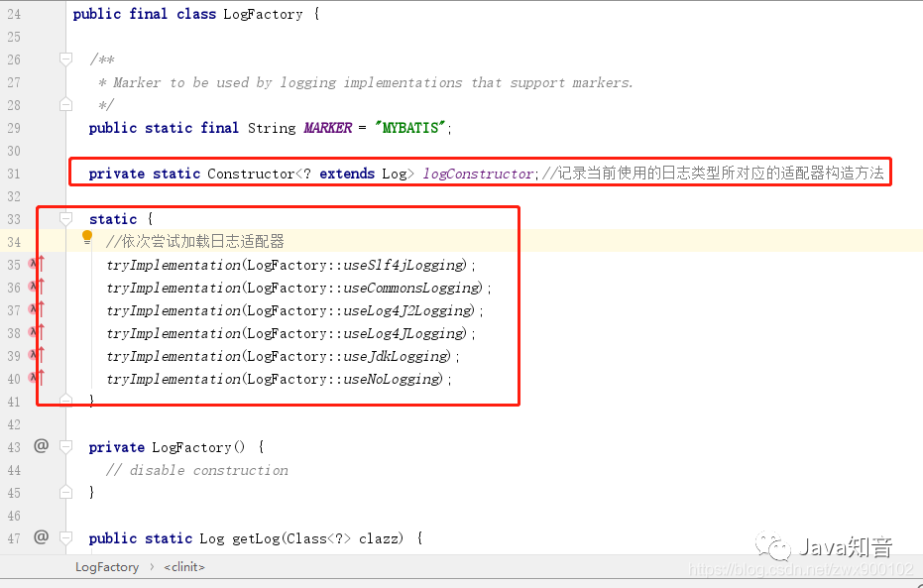The image size is (923, 588).
Task: Collapse the getLog method at line 47
Action: click(65, 538)
